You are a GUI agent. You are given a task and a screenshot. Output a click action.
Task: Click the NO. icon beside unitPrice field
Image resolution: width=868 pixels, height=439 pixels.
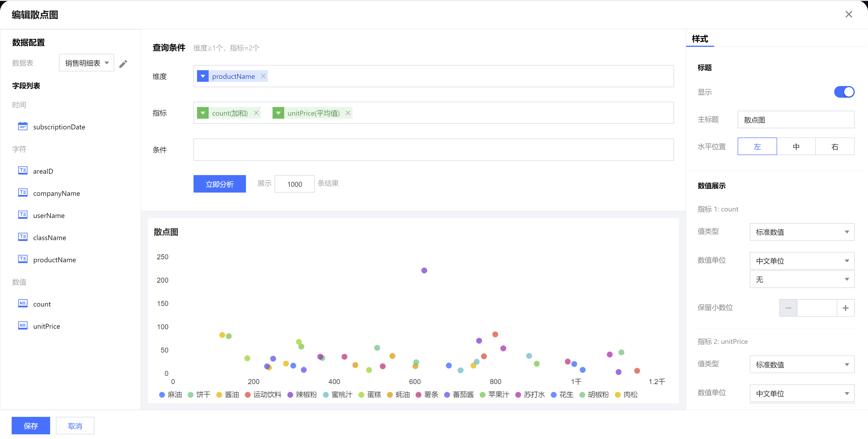(23, 325)
